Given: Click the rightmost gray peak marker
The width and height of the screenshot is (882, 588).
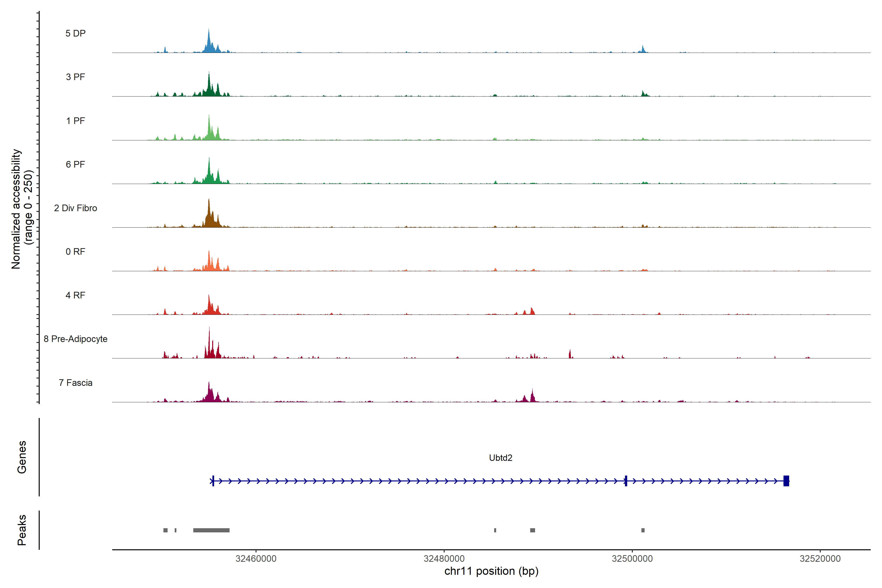Looking at the screenshot, I should [643, 530].
